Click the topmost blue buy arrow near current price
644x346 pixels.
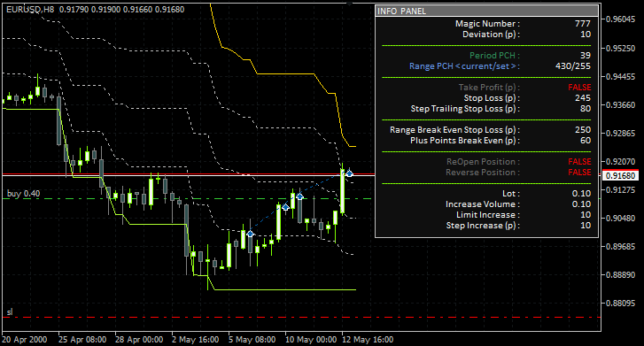349,173
